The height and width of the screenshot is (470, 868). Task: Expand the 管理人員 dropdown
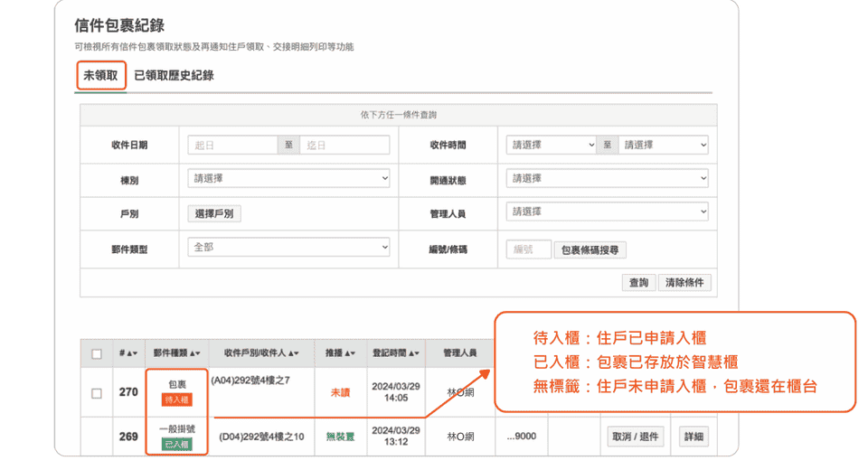[x=607, y=212]
